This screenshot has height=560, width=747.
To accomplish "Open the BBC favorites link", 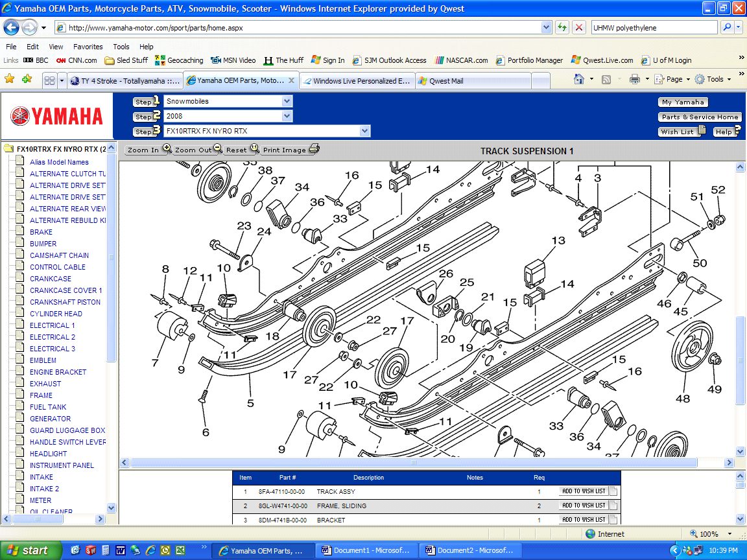I will 36,60.
